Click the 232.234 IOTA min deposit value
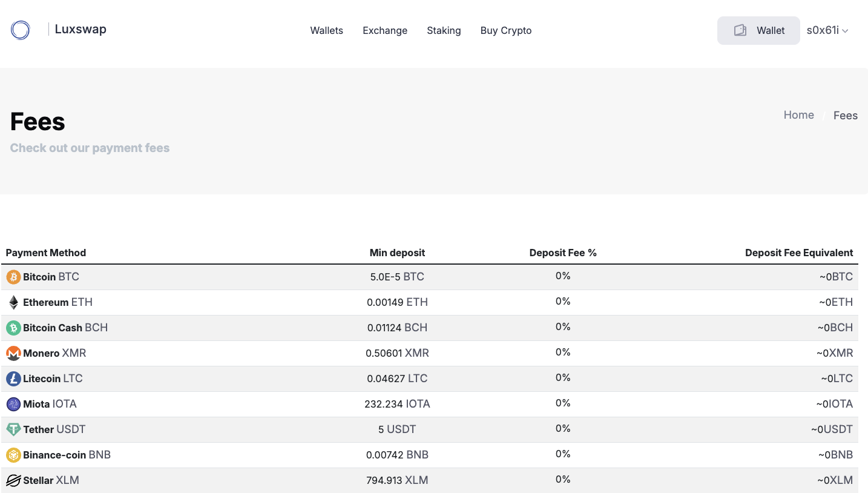Screen dimensions: 868x493 [x=397, y=404]
